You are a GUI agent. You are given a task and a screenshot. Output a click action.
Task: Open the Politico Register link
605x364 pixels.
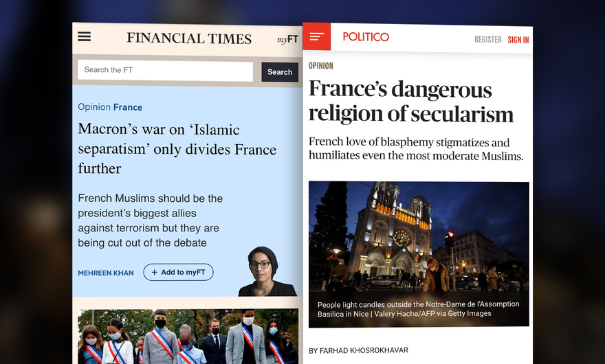(x=487, y=39)
